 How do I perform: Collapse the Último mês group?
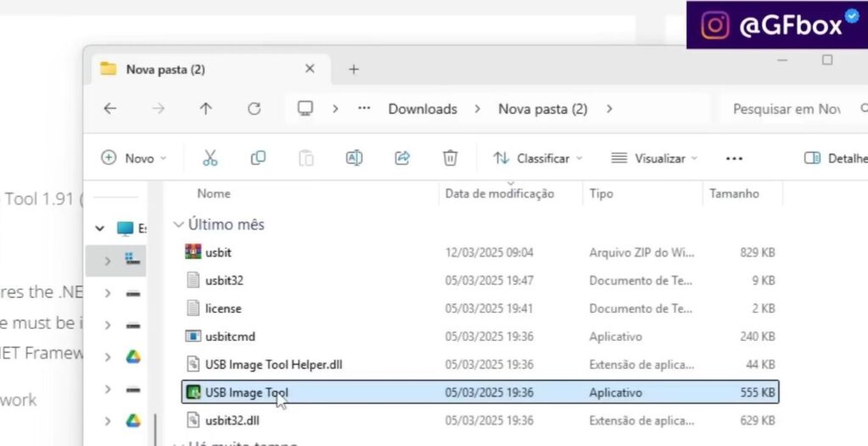[x=178, y=225]
